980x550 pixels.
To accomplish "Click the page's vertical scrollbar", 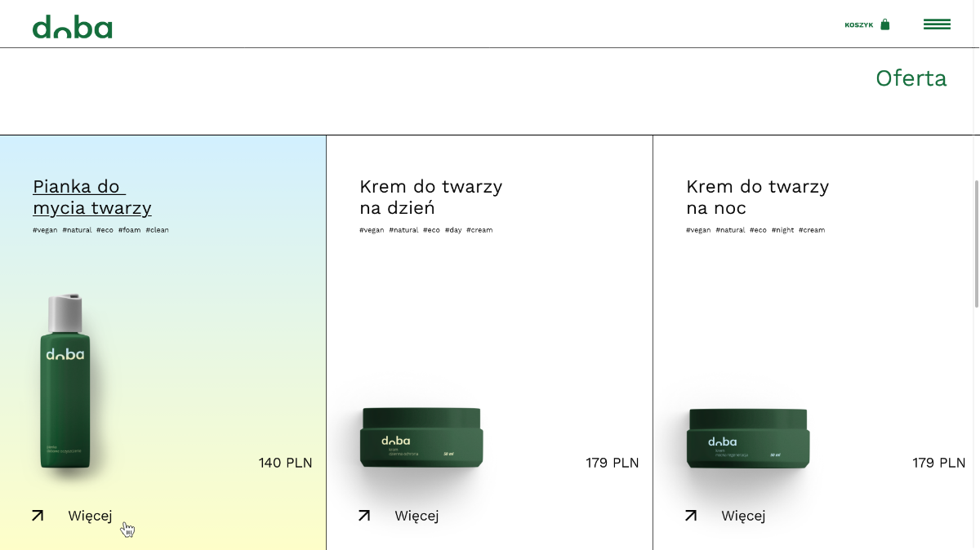I will (x=976, y=245).
